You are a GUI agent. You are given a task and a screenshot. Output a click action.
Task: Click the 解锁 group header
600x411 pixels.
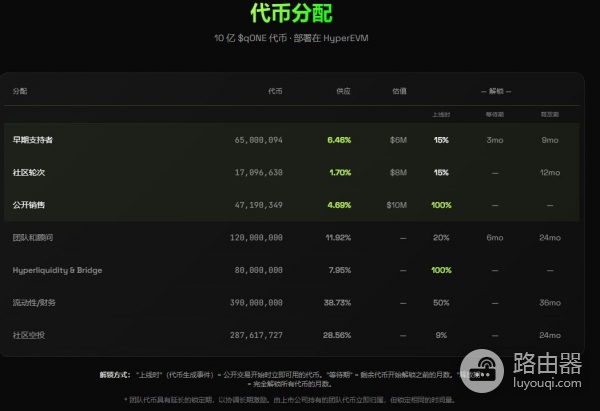(496, 91)
